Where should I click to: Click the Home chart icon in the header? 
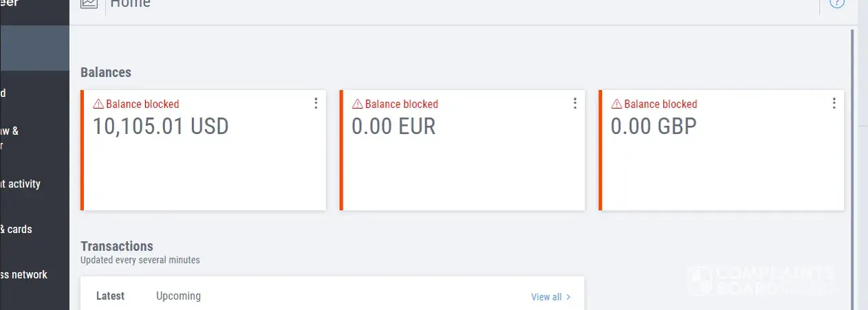89,3
